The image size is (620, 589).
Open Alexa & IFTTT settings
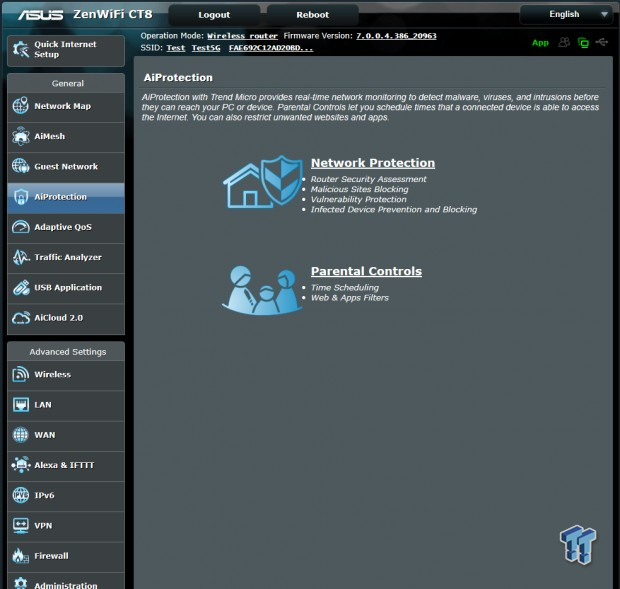(66, 465)
